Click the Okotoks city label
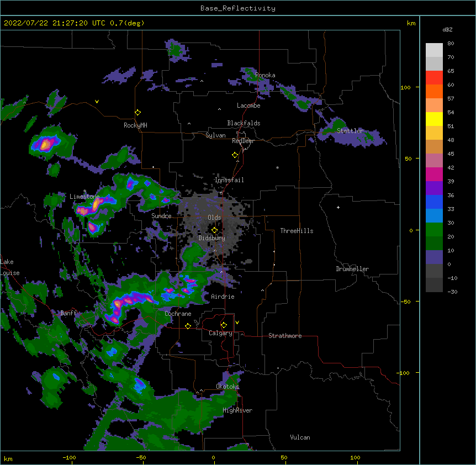The height and width of the screenshot is (465, 476). click(228, 387)
